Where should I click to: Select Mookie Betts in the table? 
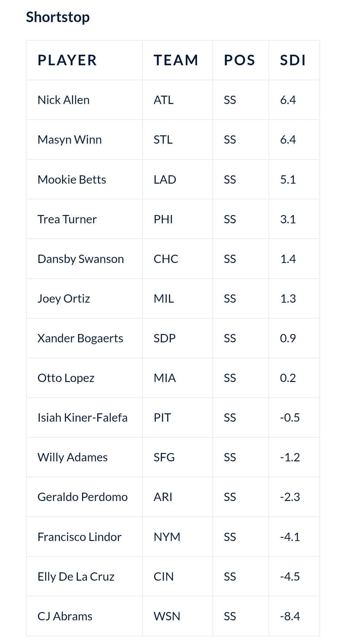tap(72, 179)
